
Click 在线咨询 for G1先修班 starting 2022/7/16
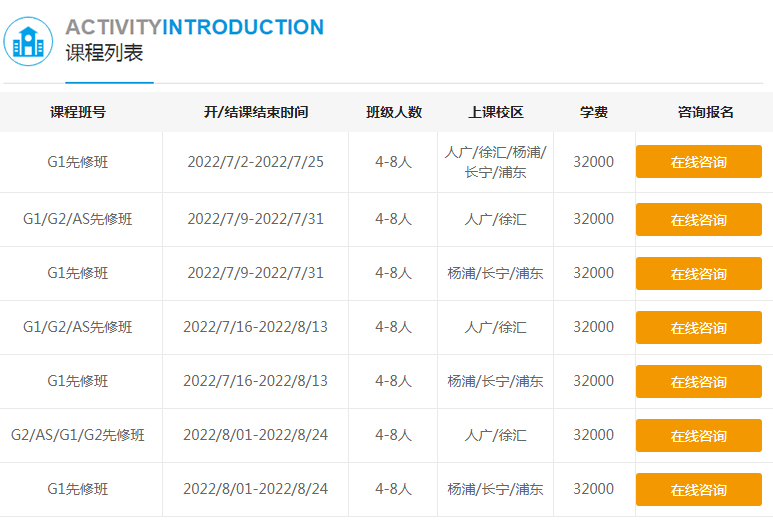pos(698,382)
